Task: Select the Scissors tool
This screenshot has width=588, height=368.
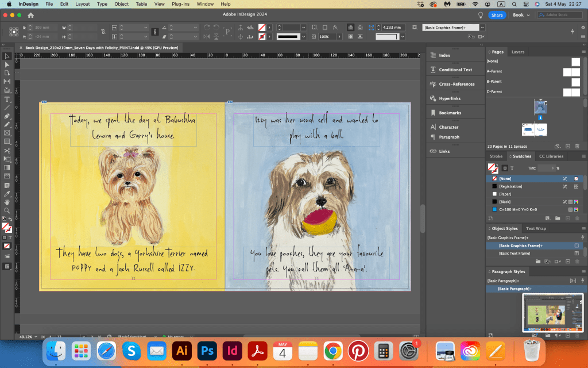Action: click(7, 150)
